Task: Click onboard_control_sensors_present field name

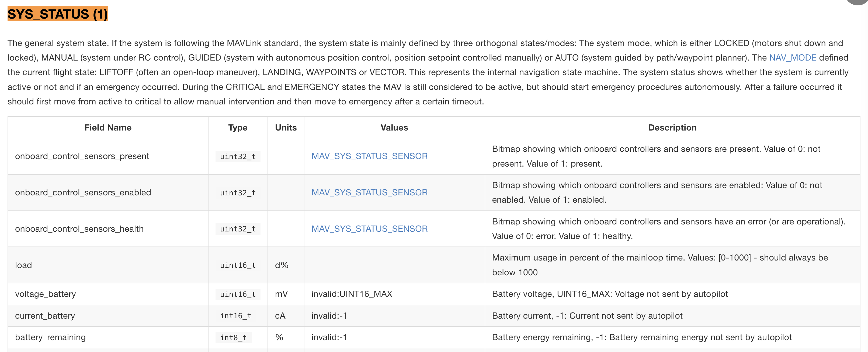Action: point(82,156)
